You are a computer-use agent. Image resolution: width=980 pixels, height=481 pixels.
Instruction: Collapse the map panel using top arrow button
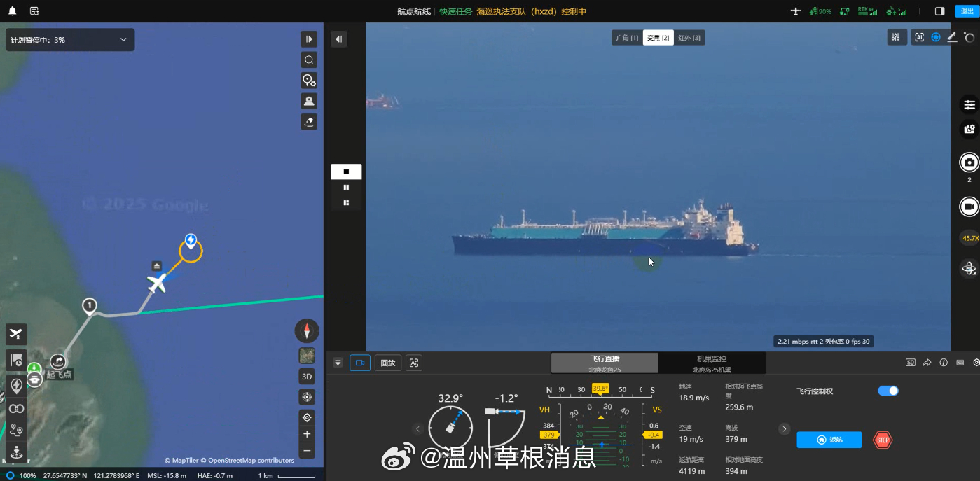(x=309, y=39)
